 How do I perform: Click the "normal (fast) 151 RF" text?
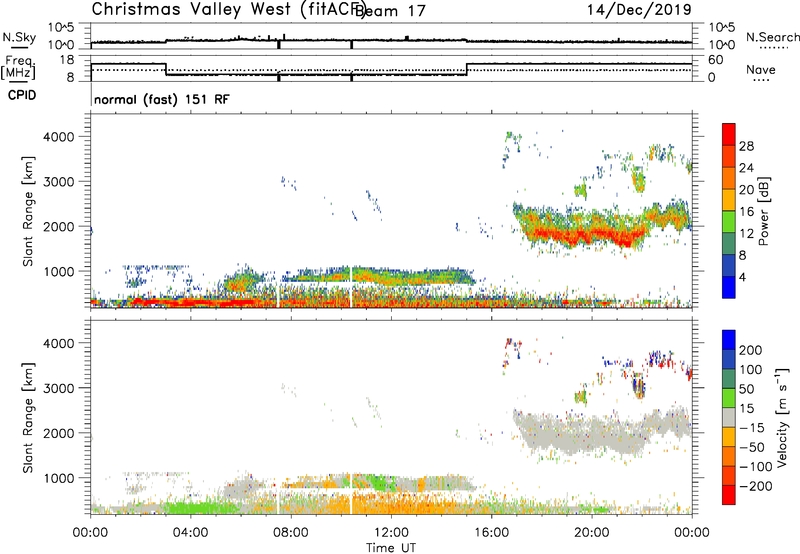coord(162,99)
